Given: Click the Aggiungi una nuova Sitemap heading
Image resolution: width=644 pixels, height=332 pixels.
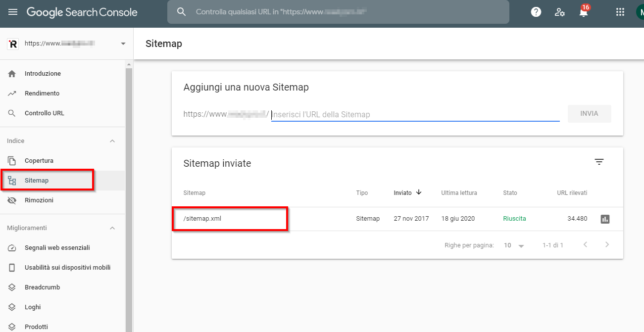Looking at the screenshot, I should 246,88.
